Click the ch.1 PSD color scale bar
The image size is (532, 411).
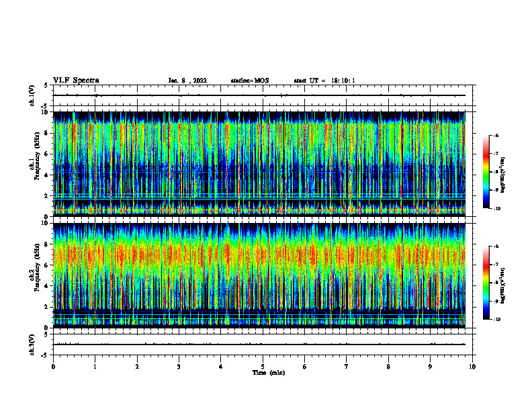[x=486, y=172]
